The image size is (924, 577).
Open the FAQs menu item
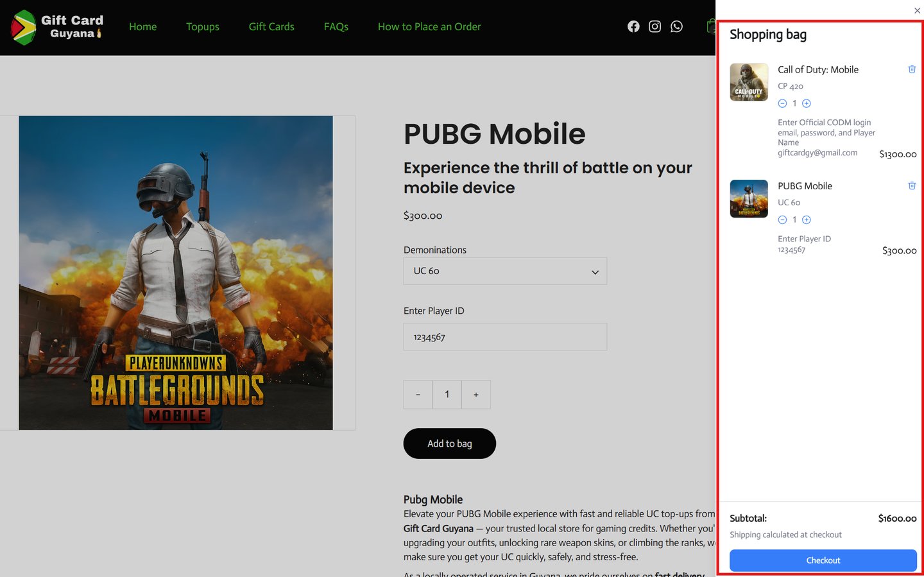click(x=336, y=26)
